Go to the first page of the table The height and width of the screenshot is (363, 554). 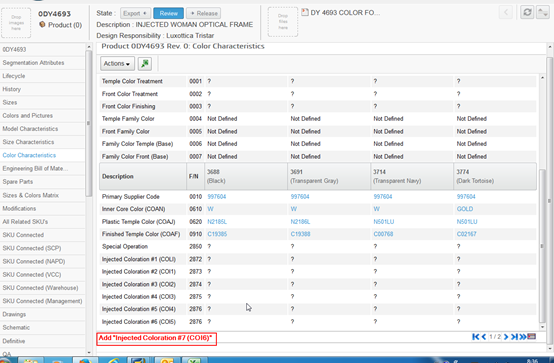(476, 336)
